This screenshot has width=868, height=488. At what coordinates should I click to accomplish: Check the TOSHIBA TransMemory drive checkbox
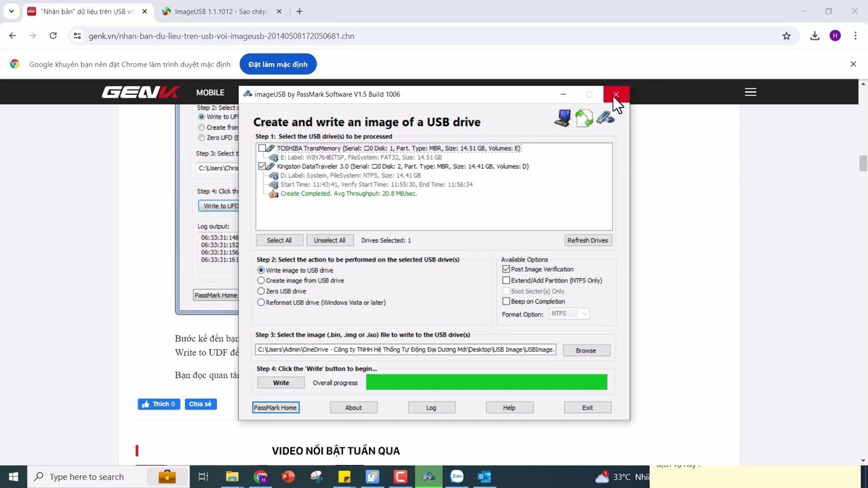point(262,148)
